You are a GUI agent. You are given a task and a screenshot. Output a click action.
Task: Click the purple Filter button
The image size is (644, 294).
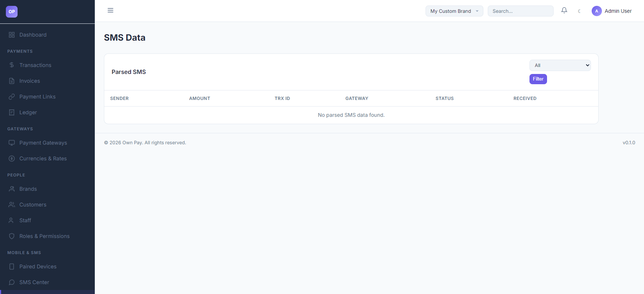pyautogui.click(x=538, y=79)
